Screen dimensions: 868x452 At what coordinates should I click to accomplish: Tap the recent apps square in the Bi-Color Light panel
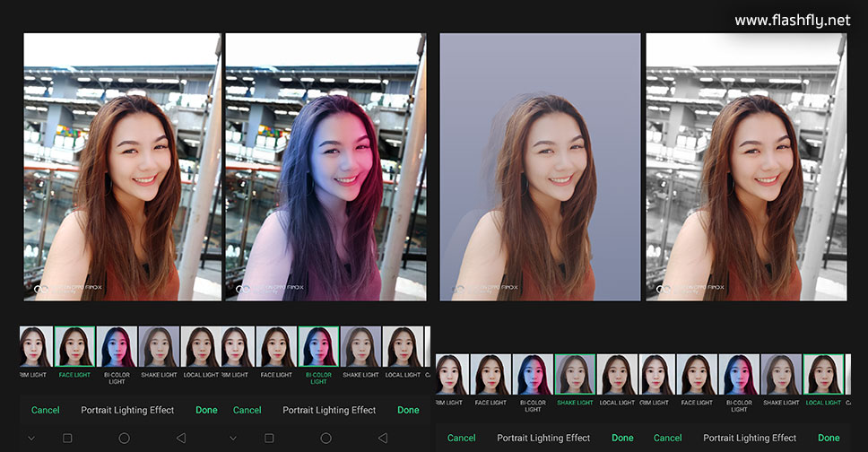click(269, 439)
